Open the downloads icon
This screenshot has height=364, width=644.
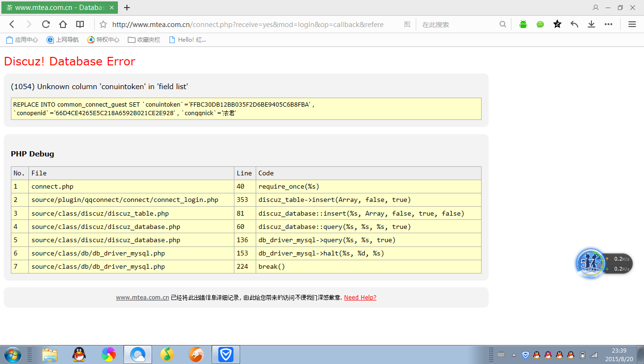point(591,24)
